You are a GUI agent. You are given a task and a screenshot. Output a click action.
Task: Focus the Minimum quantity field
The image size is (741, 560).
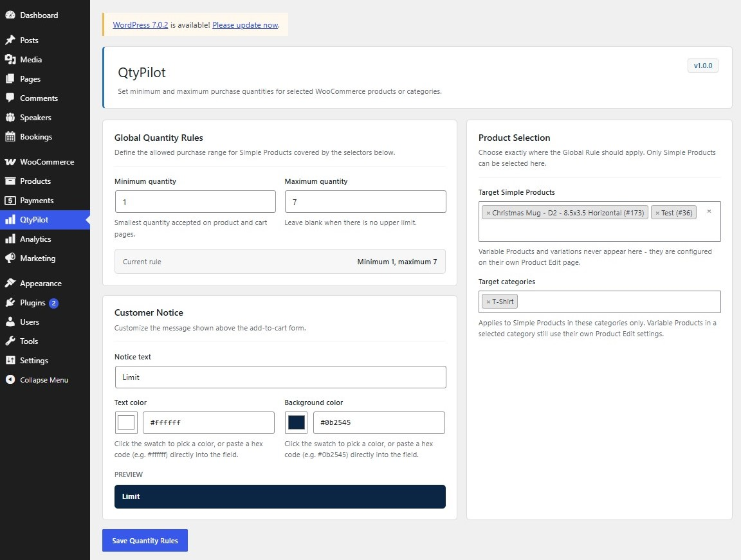[195, 202]
